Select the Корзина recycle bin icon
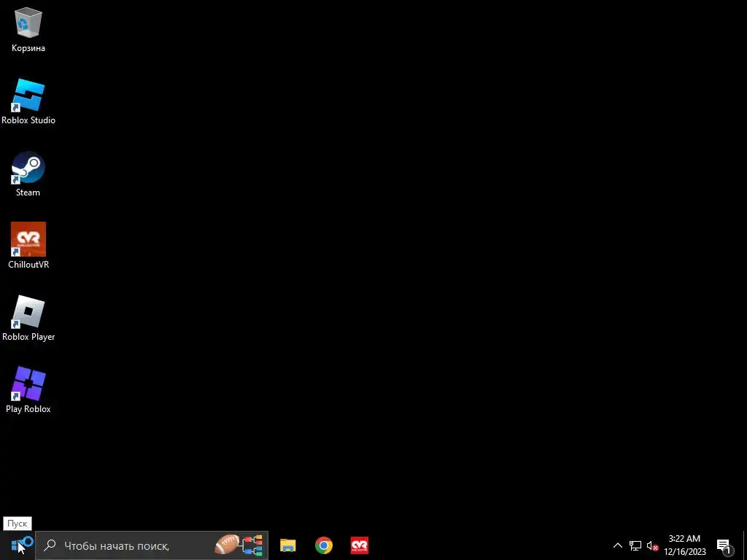This screenshot has width=747, height=560. [28, 29]
